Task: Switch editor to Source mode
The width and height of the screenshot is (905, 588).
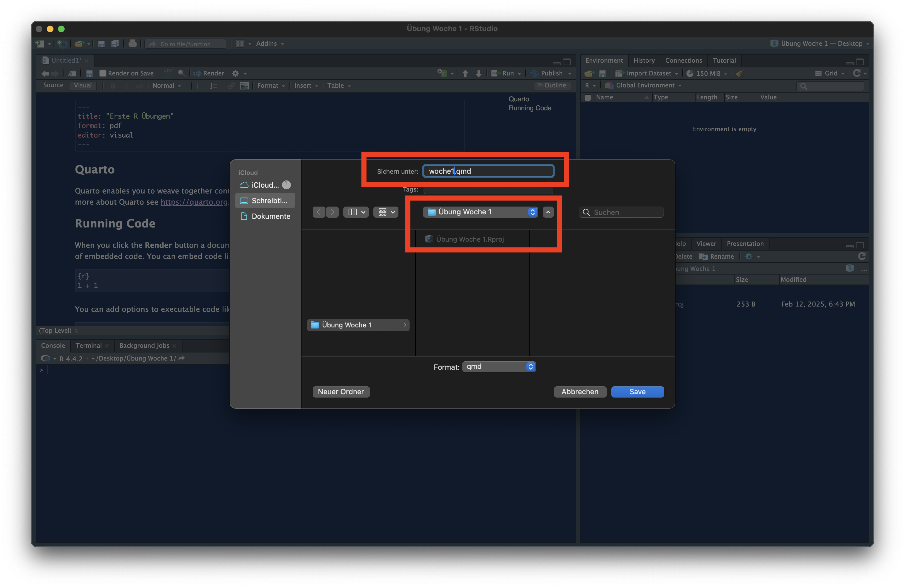Action: [53, 85]
